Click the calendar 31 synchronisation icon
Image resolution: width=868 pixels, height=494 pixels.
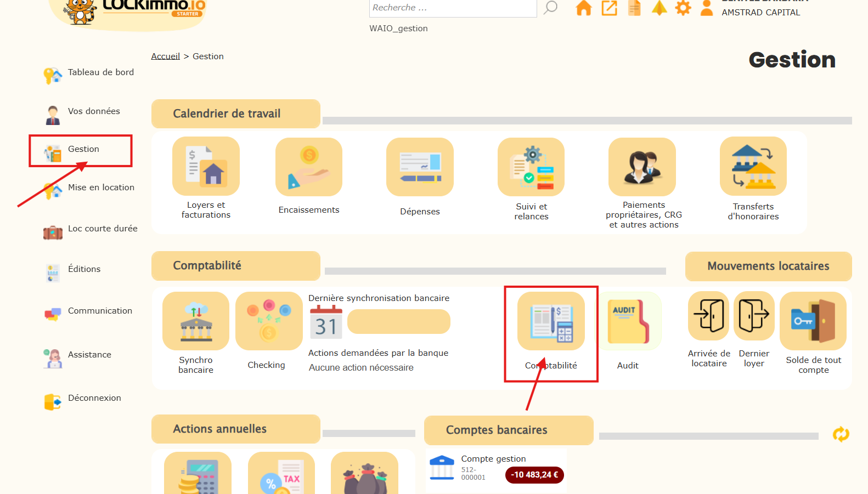tap(326, 322)
